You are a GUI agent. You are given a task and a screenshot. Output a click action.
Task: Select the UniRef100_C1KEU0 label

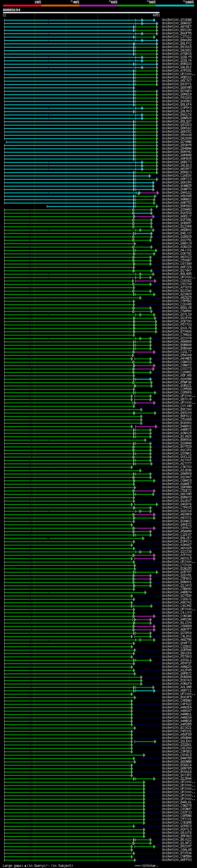[x=176, y=176]
